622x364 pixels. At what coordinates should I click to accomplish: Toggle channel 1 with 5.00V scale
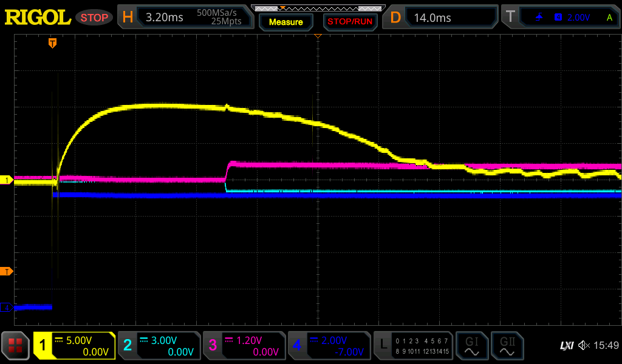[x=74, y=346]
